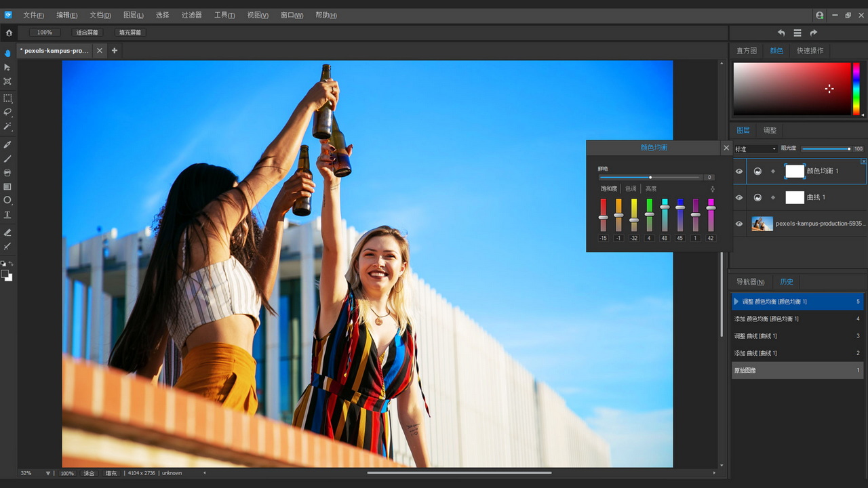Hide the 颜色均衡 1 layer
The width and height of the screenshot is (868, 488).
click(x=739, y=171)
